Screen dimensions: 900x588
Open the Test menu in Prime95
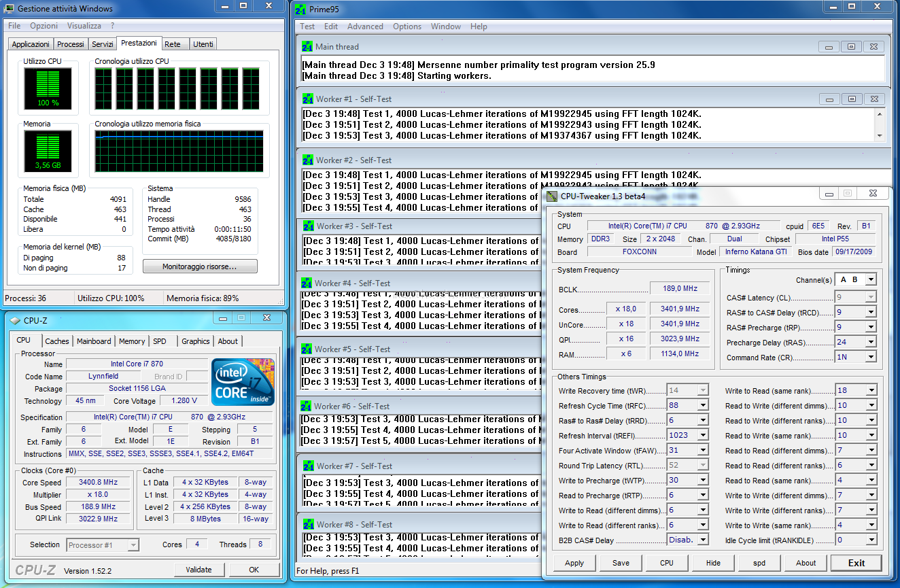307,27
